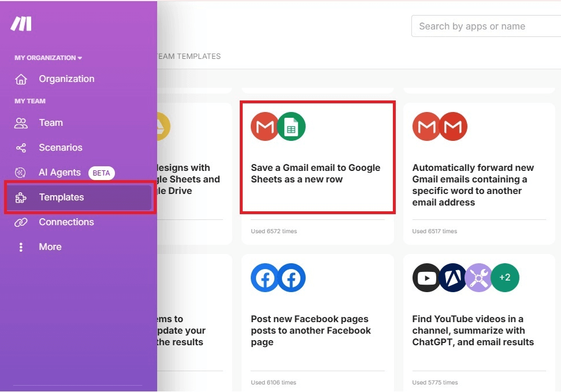Click the Scenarios share-nodes icon
The height and width of the screenshot is (392, 561).
point(21,148)
